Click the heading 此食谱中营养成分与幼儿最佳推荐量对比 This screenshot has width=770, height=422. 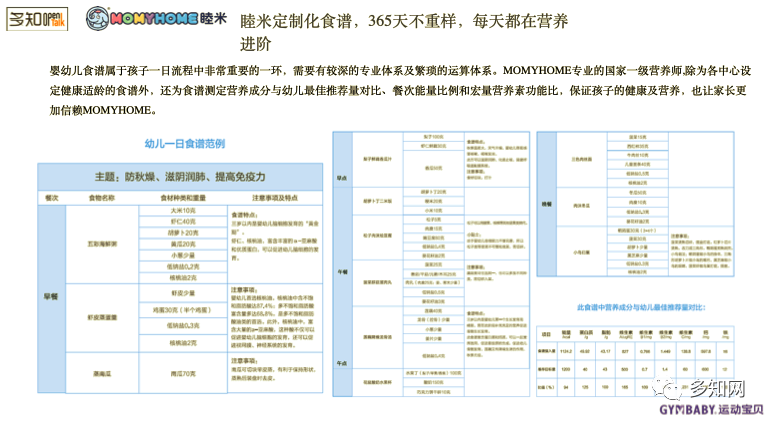(641, 308)
